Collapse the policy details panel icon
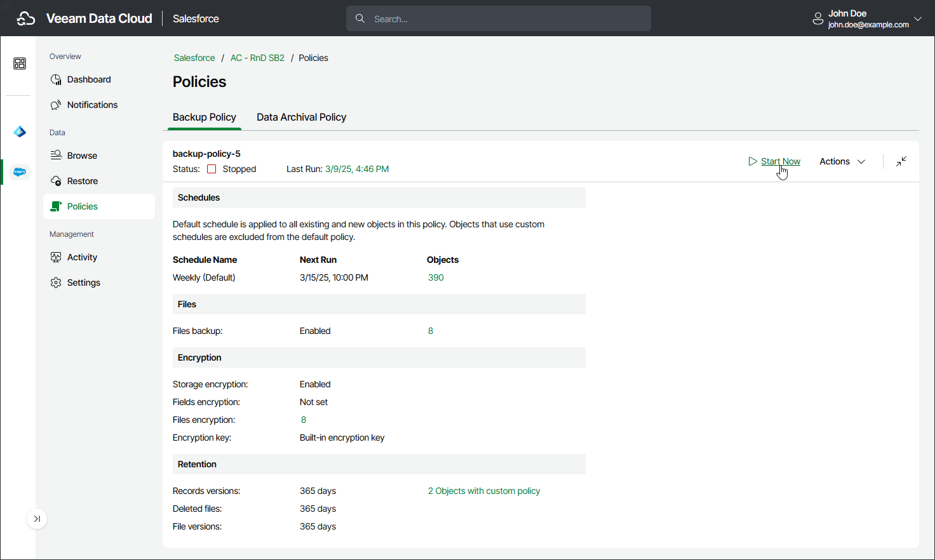Viewport: 935px width, 560px height. pyautogui.click(x=901, y=161)
